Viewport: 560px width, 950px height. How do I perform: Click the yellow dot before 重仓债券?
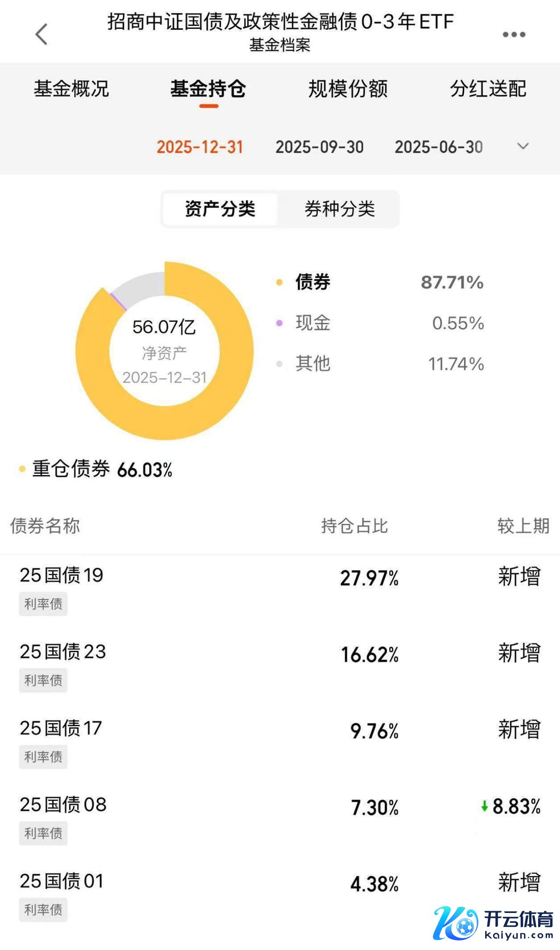(22, 469)
